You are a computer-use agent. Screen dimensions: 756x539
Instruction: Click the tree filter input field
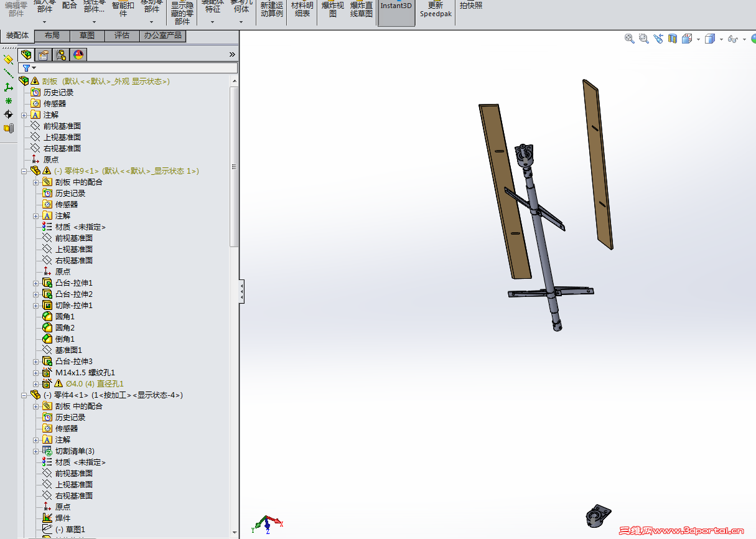(x=128, y=68)
